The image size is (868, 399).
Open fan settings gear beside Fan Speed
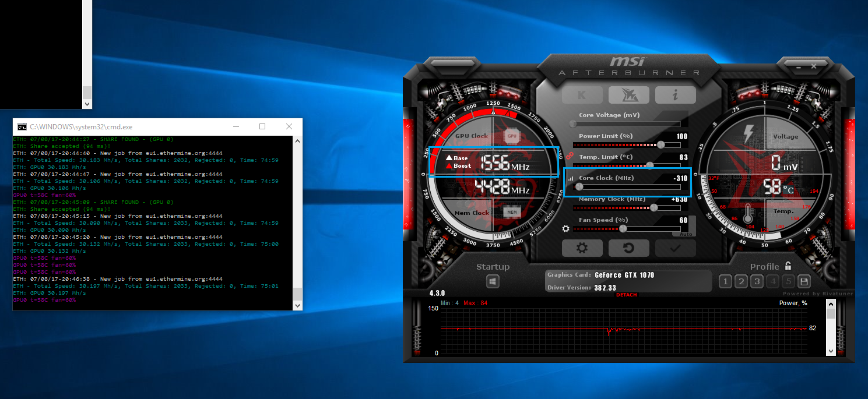565,228
